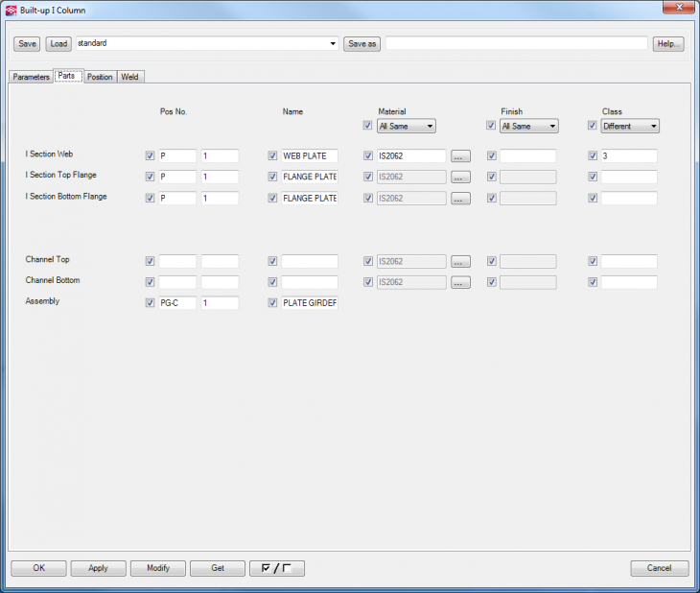Browse material for I Section Top Flange

pos(460,178)
